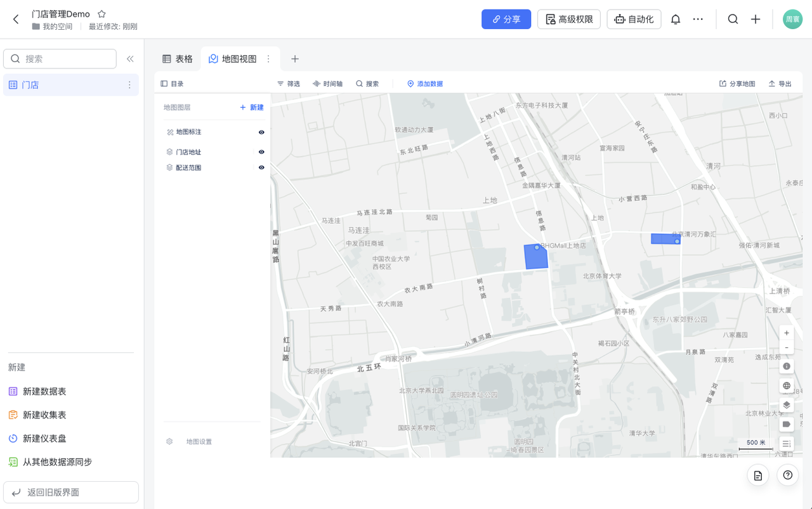Collapse the left sidebar panel
The height and width of the screenshot is (509, 812).
pyautogui.click(x=130, y=59)
